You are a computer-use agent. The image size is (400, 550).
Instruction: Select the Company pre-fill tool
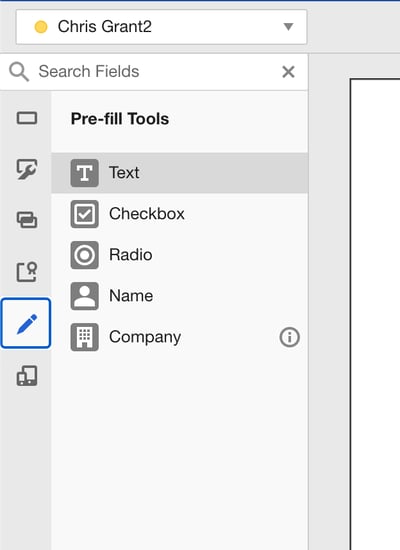tap(180, 337)
